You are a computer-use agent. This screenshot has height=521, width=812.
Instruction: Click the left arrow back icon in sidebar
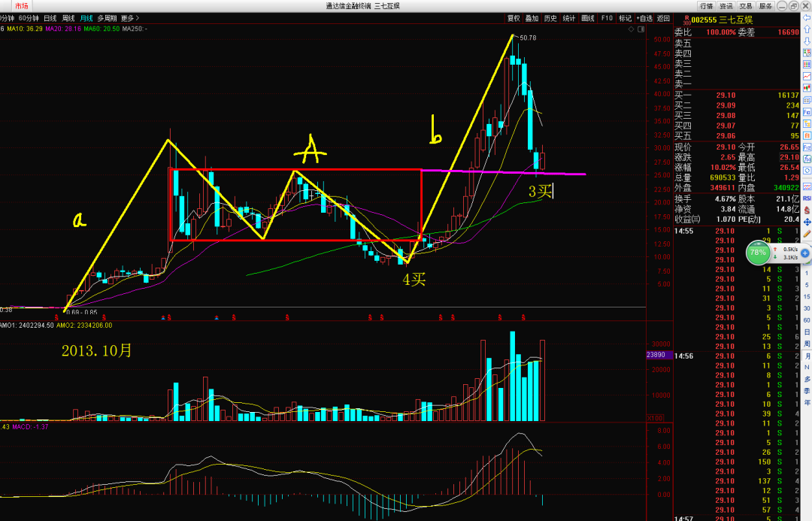coord(807,17)
